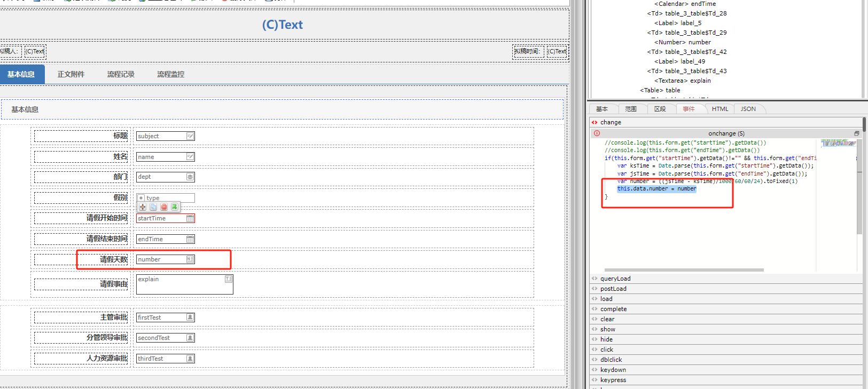The image size is (868, 389).
Task: Select the Label label_5 tree node
Action: [678, 23]
